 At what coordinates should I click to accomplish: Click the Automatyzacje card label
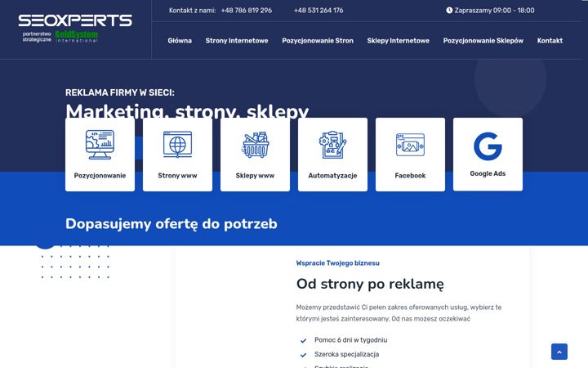(332, 175)
